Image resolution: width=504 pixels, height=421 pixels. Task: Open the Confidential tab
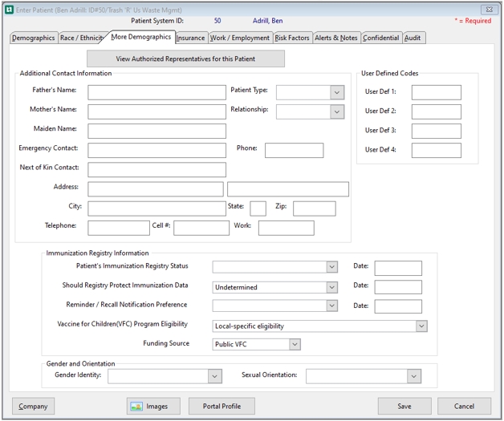(x=381, y=38)
